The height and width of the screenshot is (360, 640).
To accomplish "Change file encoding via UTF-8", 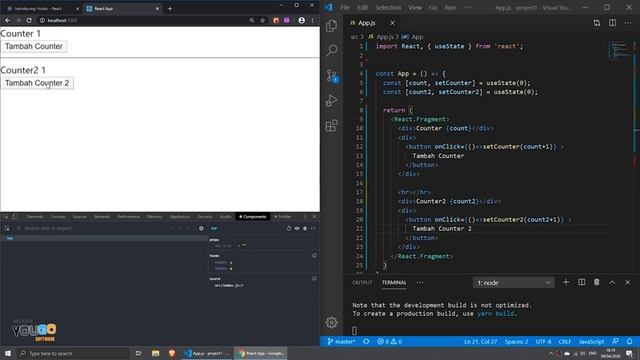I will point(543,341).
